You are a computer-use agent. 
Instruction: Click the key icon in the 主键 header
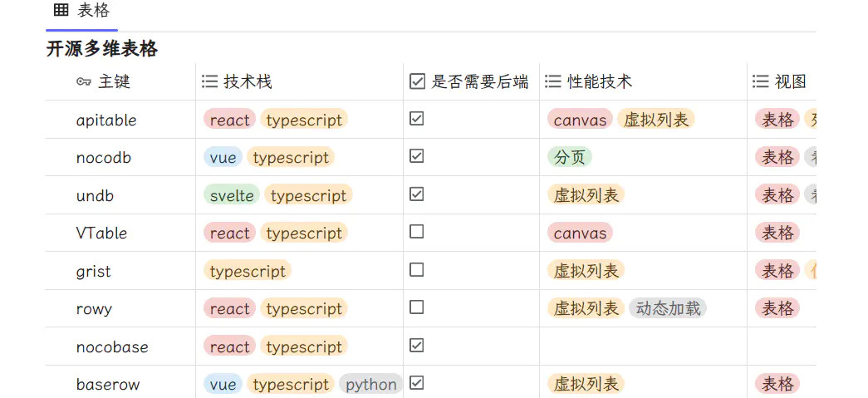83,81
